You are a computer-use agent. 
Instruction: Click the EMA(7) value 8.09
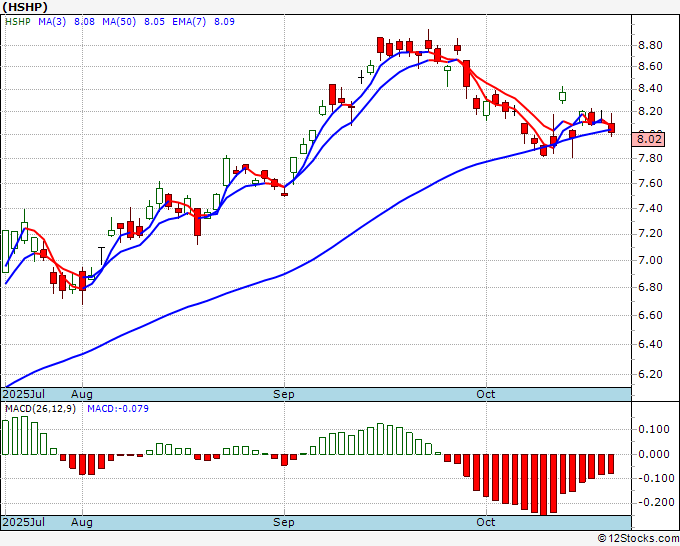click(224, 22)
